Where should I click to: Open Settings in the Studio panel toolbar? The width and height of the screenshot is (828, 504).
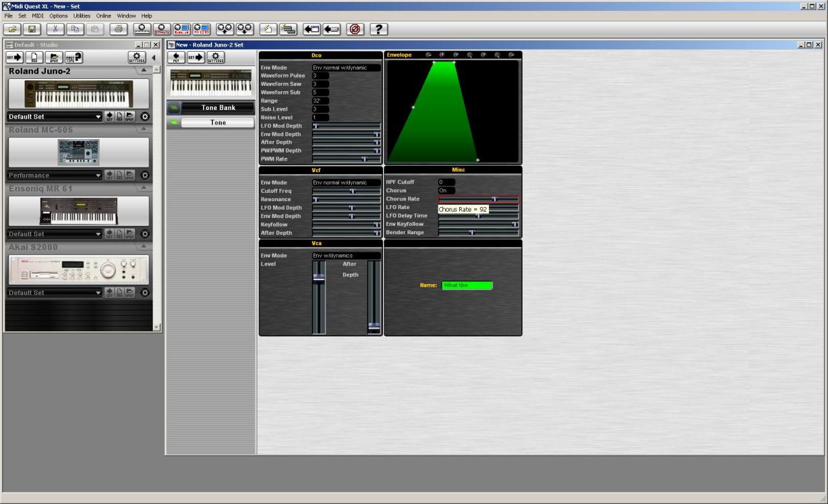[136, 58]
